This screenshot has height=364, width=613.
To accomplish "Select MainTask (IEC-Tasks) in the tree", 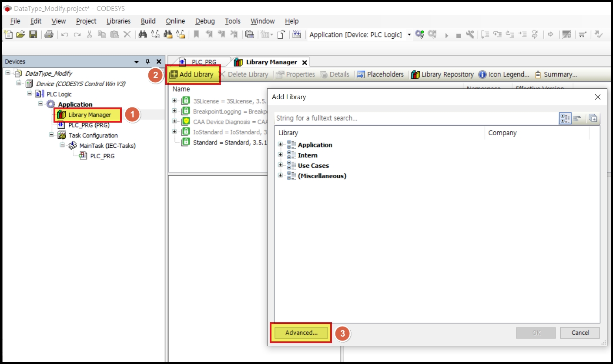I will (x=107, y=146).
